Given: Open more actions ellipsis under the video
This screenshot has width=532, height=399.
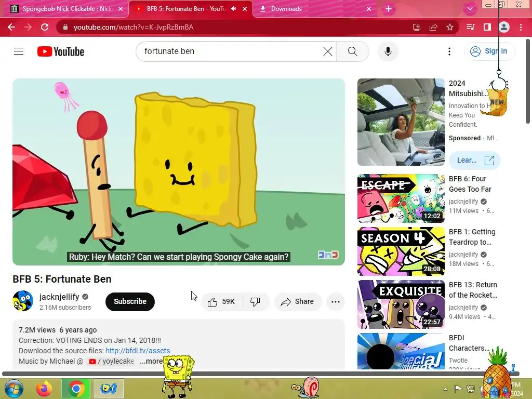Looking at the screenshot, I should click(x=336, y=302).
